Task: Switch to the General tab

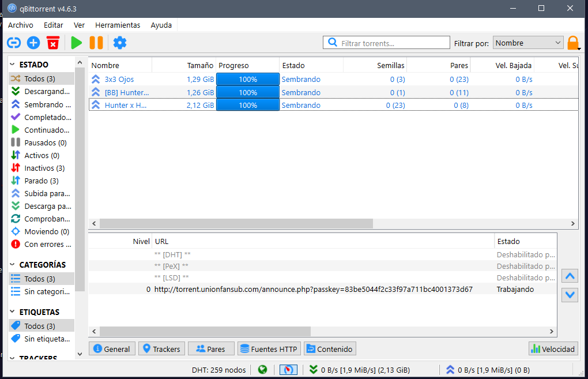Action: coord(112,348)
